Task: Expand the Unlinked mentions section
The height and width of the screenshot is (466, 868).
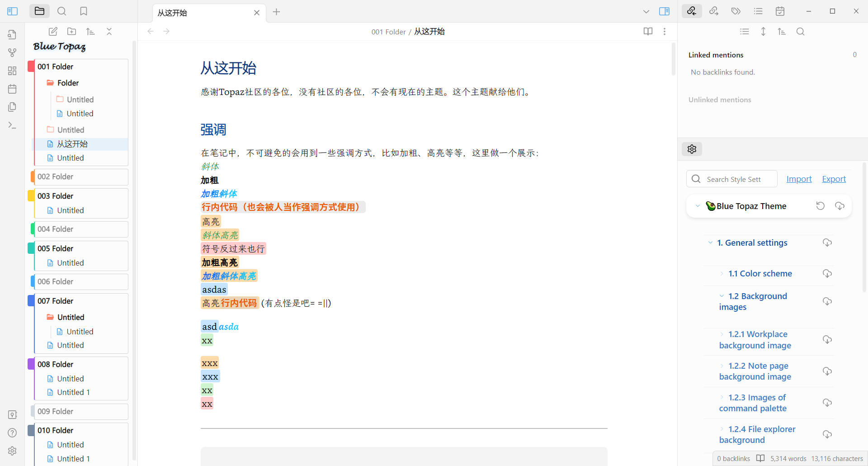Action: [720, 100]
